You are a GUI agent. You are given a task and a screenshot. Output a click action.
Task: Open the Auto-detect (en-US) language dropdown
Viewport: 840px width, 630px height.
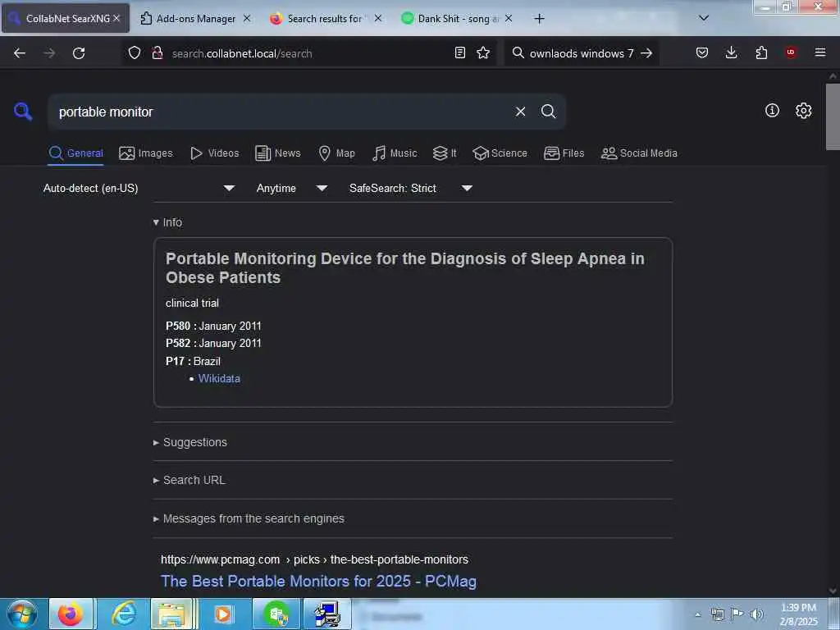tap(139, 188)
